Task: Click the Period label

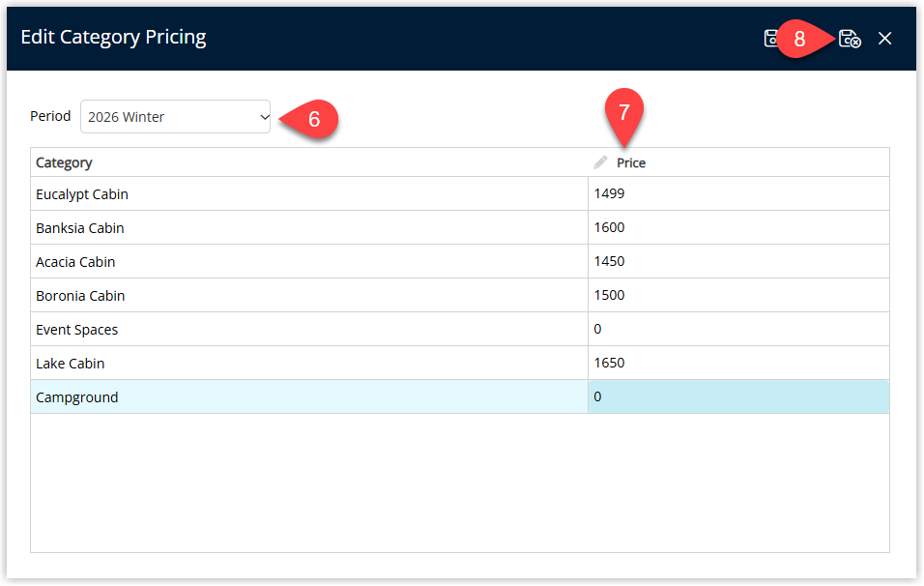Action: pos(50,116)
